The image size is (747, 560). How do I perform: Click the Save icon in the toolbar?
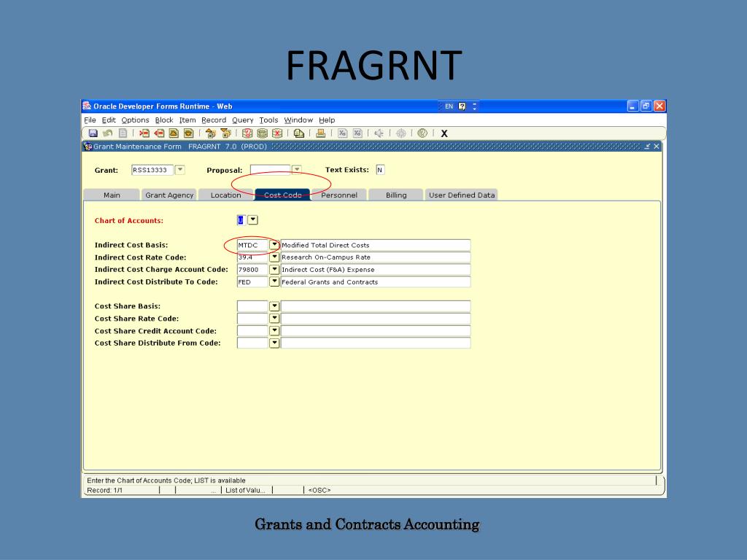click(93, 133)
